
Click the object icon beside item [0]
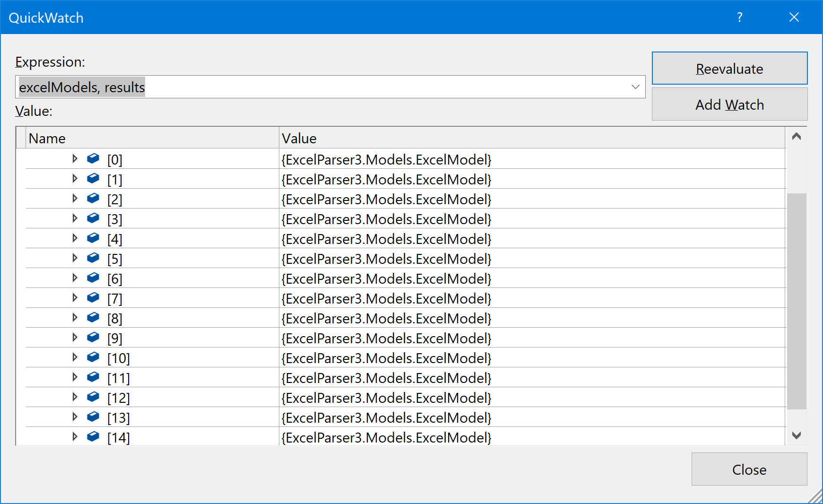pyautogui.click(x=93, y=159)
